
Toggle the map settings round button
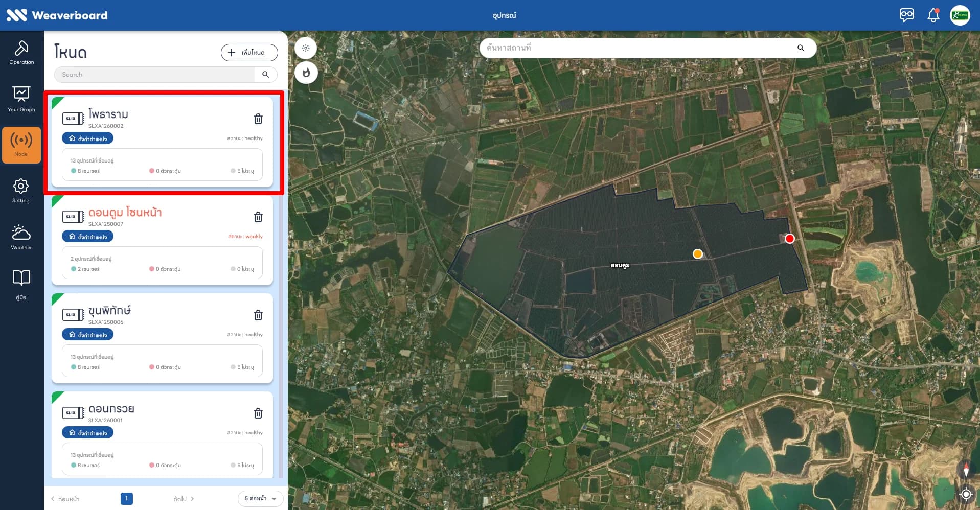306,48
